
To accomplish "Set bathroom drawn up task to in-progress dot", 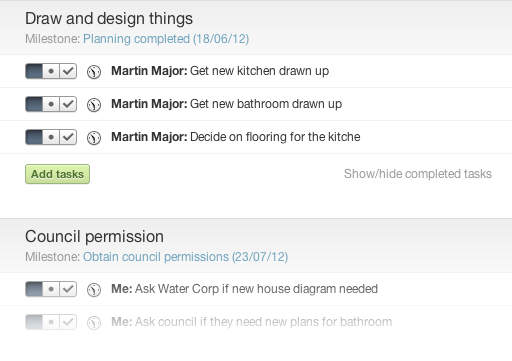I will coord(51,104).
